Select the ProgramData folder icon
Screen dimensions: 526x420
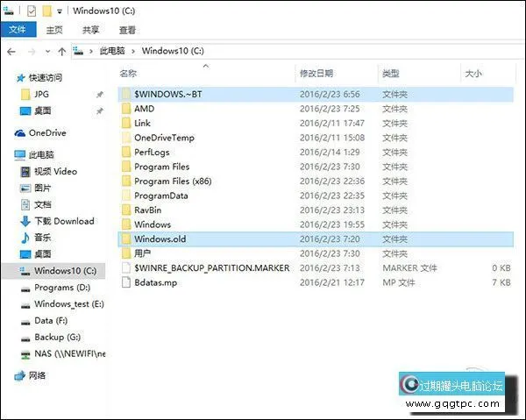126,196
